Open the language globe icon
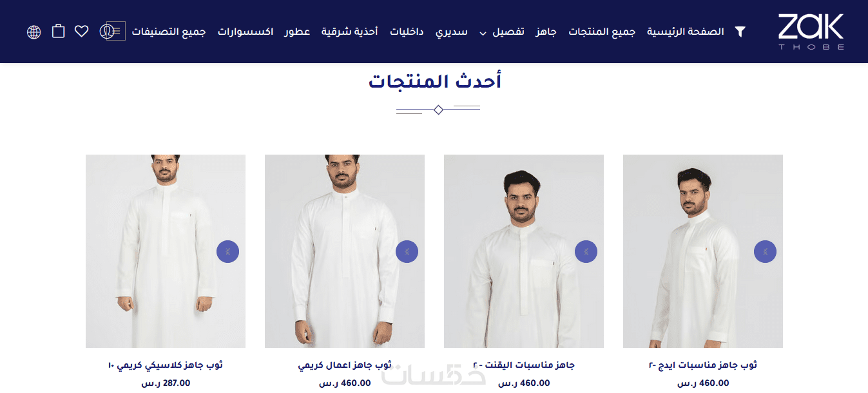The width and height of the screenshot is (868, 393). tap(34, 32)
